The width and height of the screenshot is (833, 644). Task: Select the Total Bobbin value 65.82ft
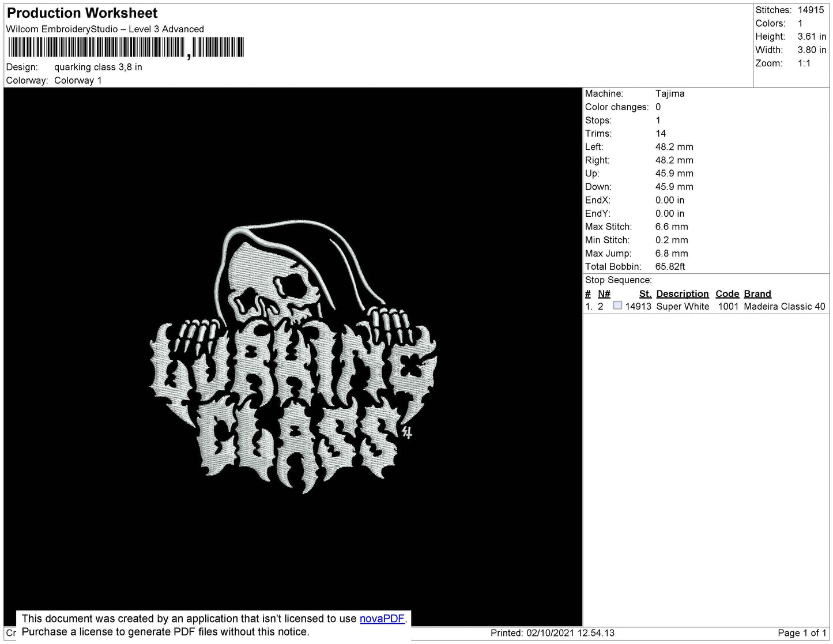670,266
